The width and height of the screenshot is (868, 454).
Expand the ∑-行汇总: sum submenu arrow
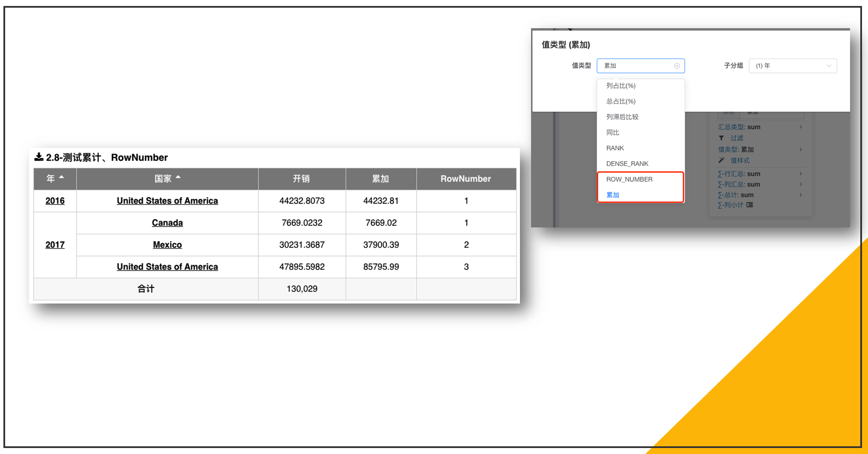click(x=801, y=174)
